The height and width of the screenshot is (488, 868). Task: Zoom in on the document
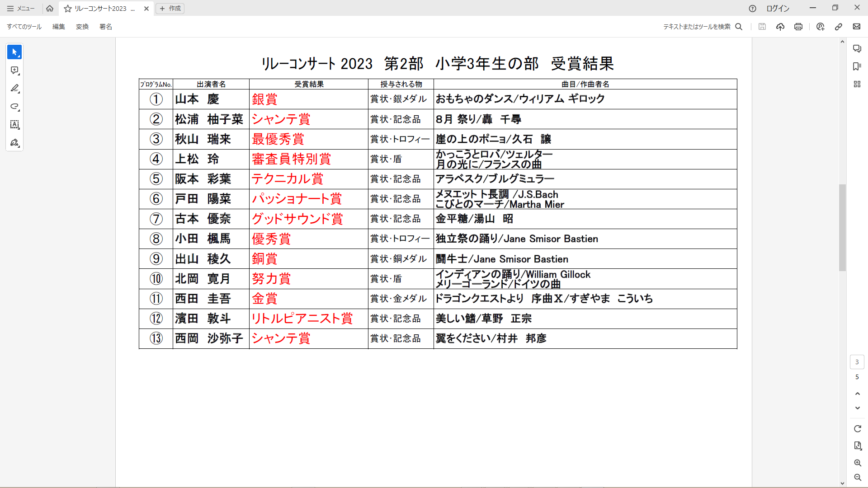[858, 463]
